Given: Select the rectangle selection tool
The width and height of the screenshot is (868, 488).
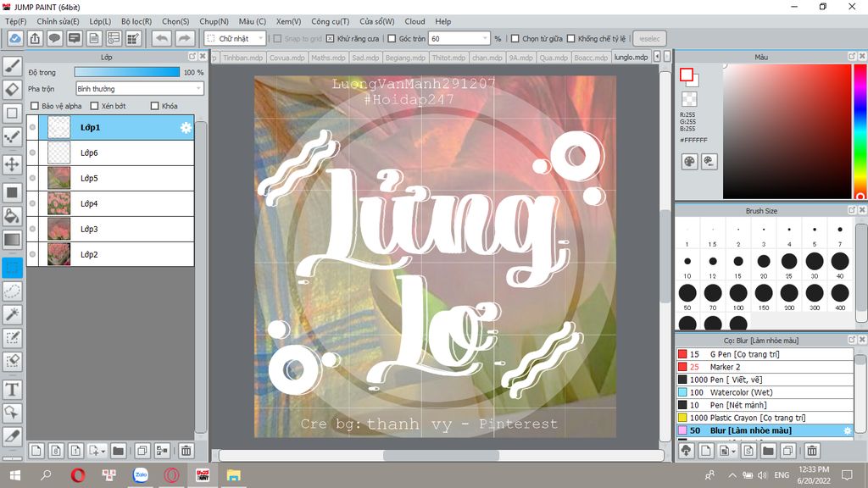Looking at the screenshot, I should coord(12,268).
